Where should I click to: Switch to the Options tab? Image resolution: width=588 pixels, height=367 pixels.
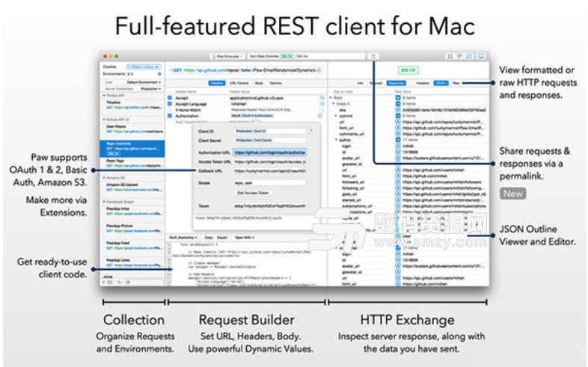pos(275,83)
